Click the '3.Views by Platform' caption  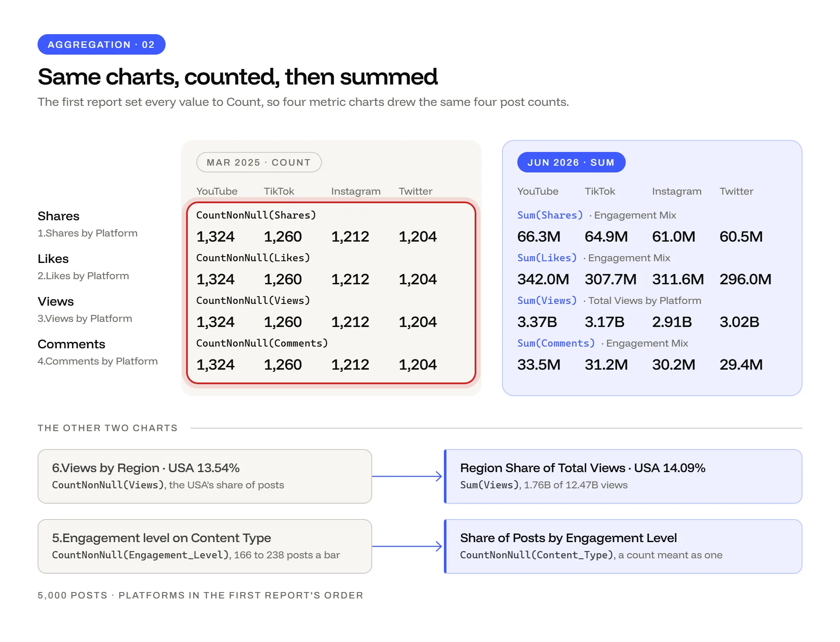pos(85,318)
